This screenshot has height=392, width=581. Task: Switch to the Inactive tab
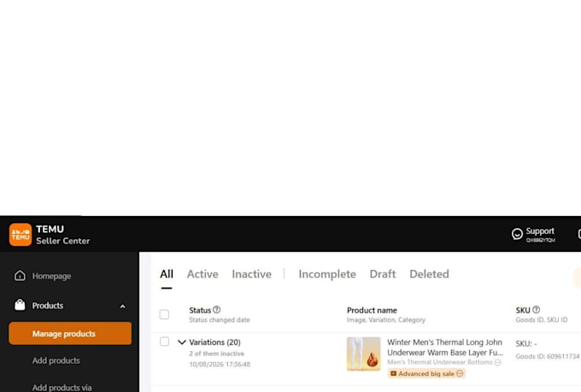click(251, 274)
